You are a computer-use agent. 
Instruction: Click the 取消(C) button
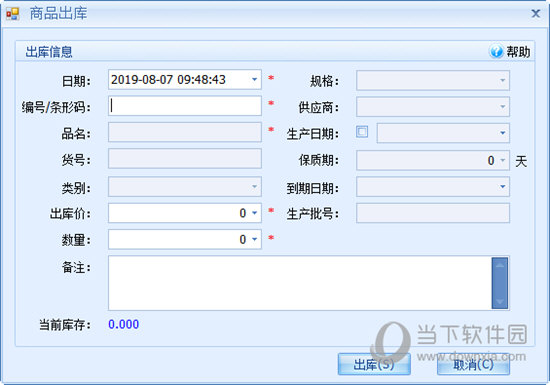[x=473, y=364]
